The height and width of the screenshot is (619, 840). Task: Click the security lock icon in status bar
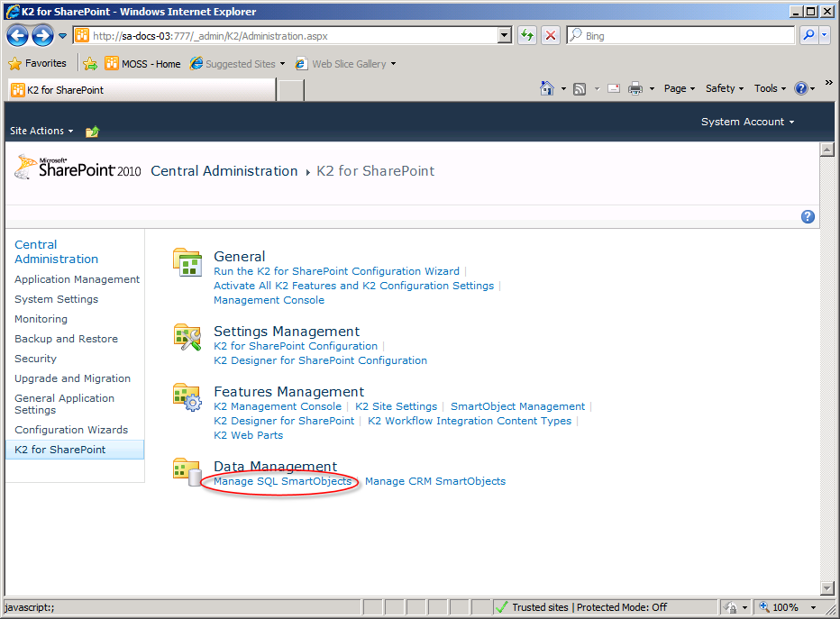click(x=730, y=607)
